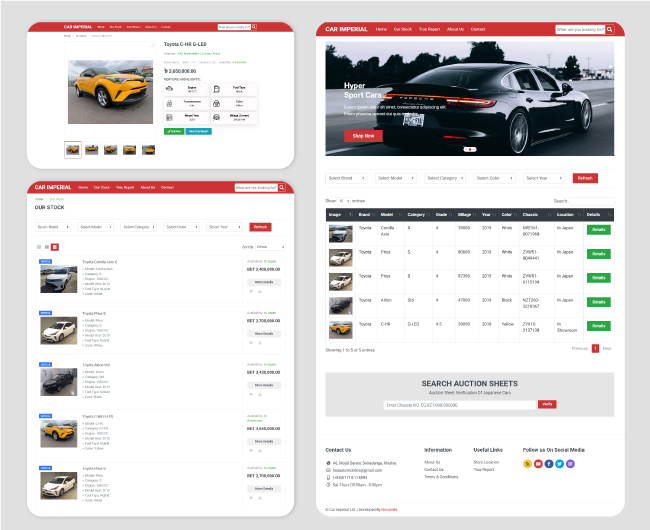
Task: Click the Shop Now button on banner
Action: point(362,136)
